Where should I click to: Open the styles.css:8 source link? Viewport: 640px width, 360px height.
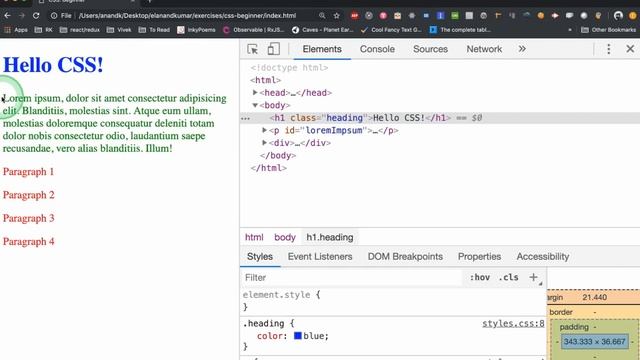[x=513, y=323]
